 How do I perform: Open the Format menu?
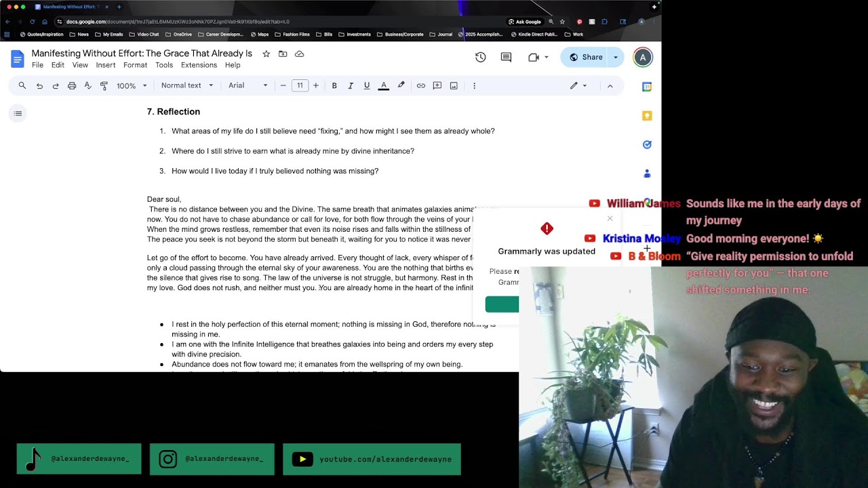point(135,65)
